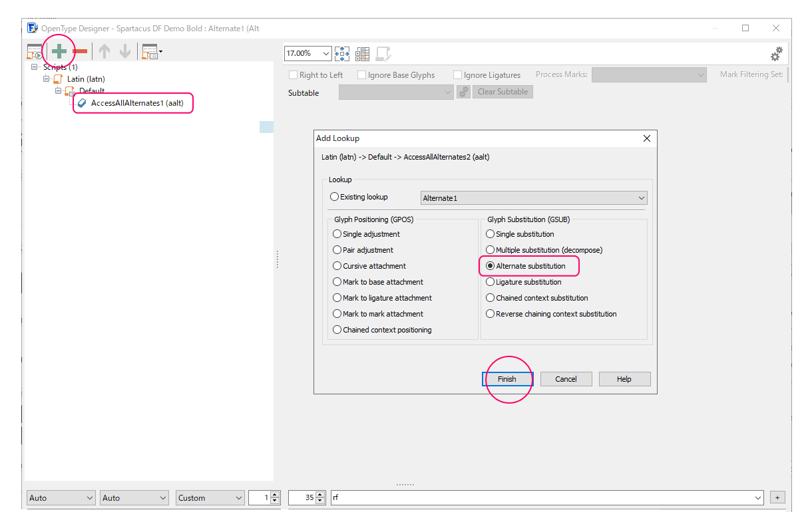Click the glyph grid icon beside zoom
Viewport: 812px width, 532px height.
pos(362,53)
